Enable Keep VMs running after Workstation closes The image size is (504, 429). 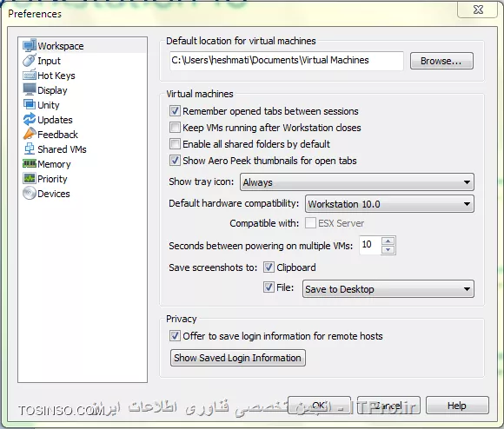pos(175,127)
